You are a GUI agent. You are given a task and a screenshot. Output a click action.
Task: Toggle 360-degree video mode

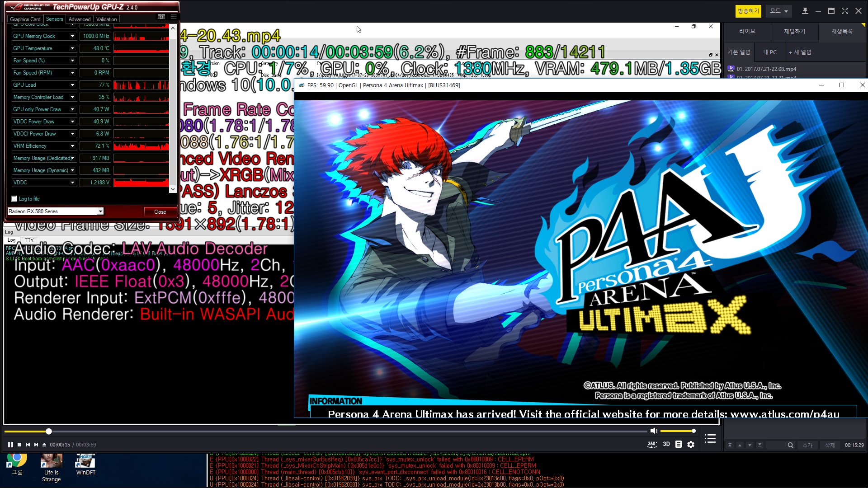[x=652, y=444]
